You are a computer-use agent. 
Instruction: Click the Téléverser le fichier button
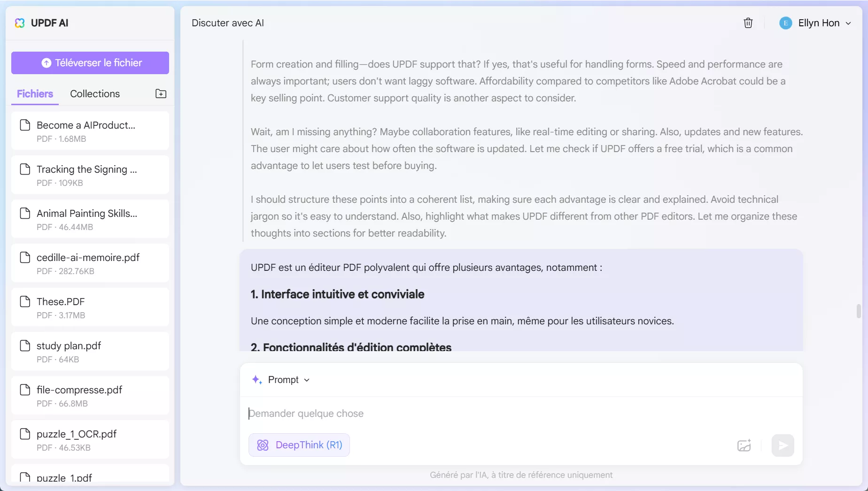click(x=90, y=62)
